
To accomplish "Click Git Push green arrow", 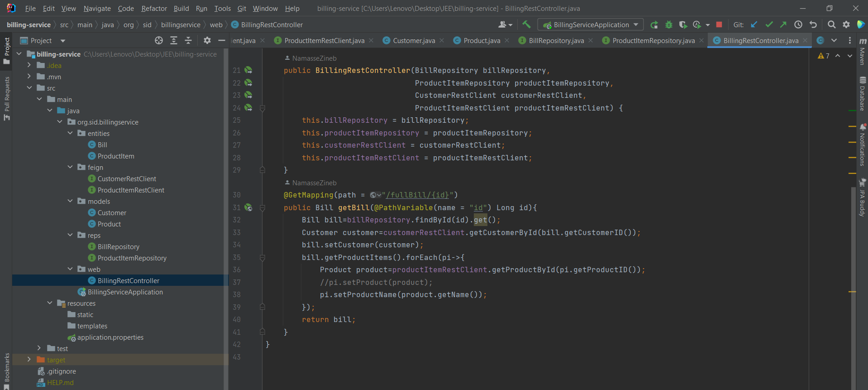I will (783, 25).
